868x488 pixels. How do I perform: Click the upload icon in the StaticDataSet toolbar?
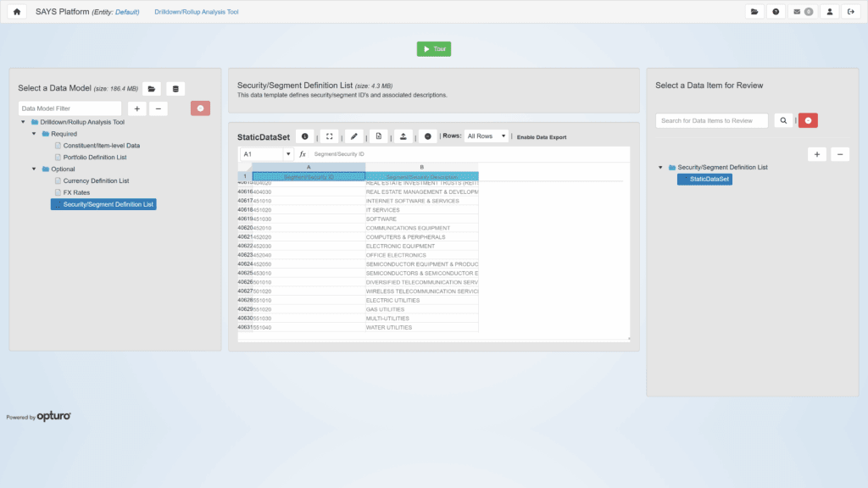pyautogui.click(x=403, y=136)
